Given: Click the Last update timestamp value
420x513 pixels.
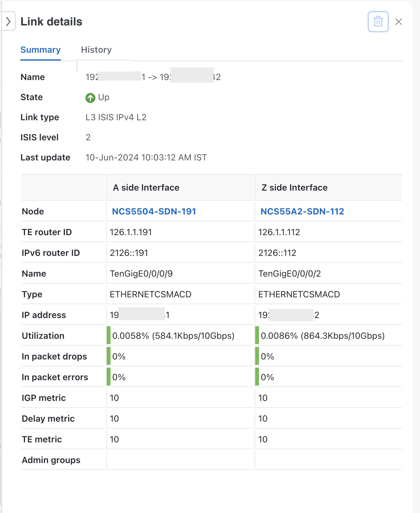Looking at the screenshot, I should pos(146,157).
